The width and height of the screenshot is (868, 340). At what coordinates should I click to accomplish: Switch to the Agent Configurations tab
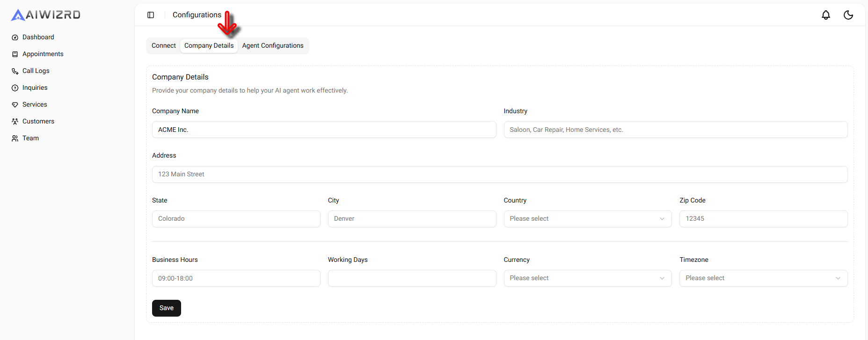click(272, 45)
